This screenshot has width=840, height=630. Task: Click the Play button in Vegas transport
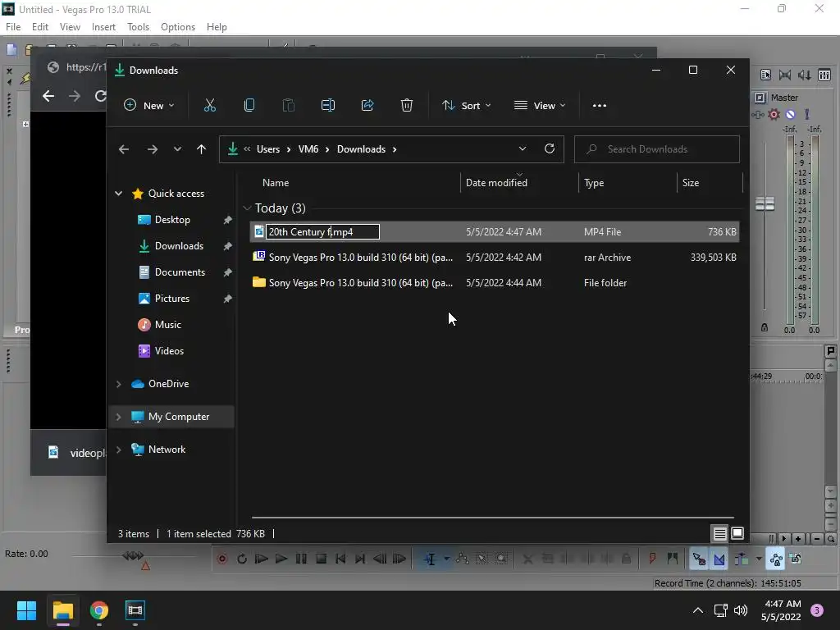tap(281, 559)
